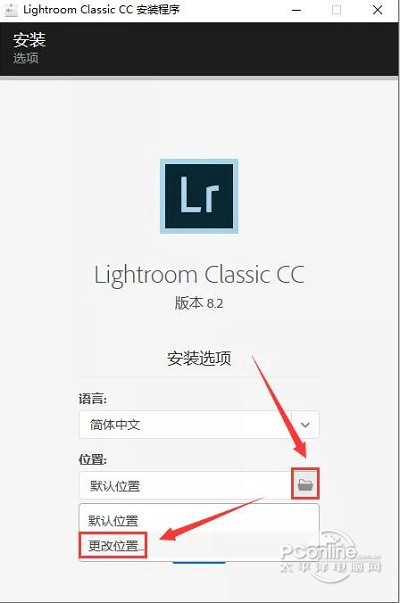Screen dimensions: 400x603
Task: Open the folder browse icon beside 位置
Action: 305,484
